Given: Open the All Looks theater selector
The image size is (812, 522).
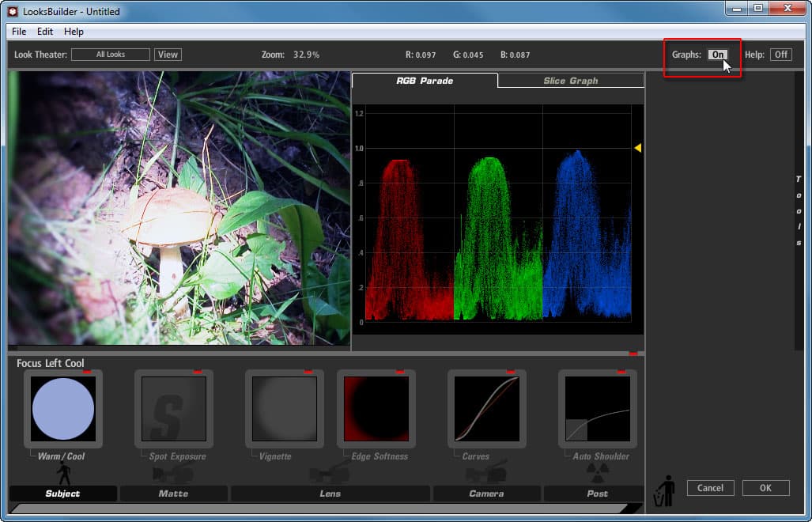Looking at the screenshot, I should pyautogui.click(x=111, y=55).
